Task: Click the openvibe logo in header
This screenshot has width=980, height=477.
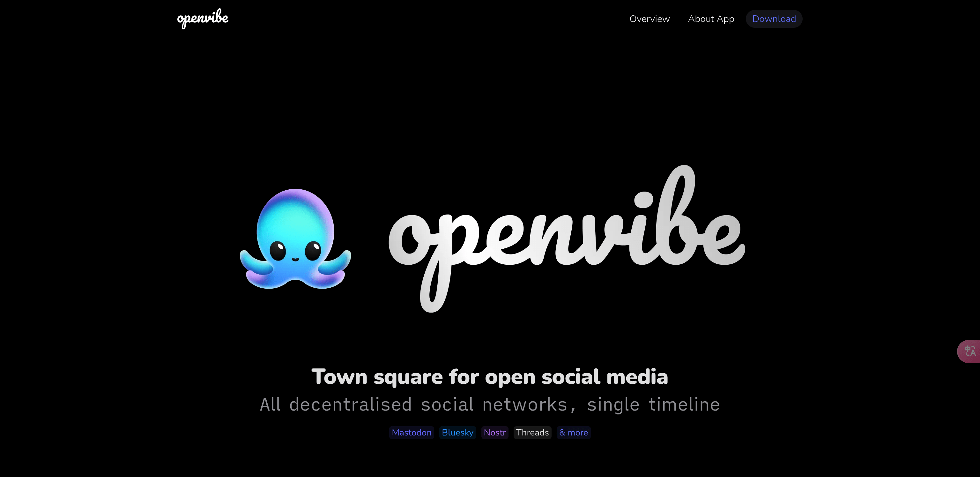Action: pos(203,18)
